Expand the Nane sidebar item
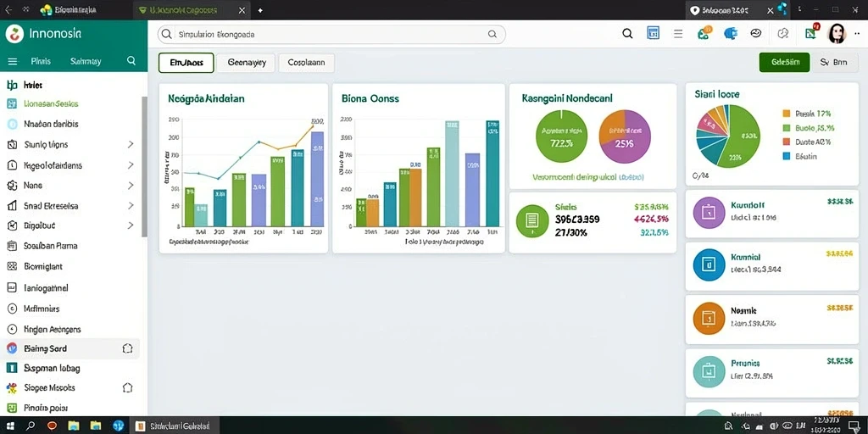Screen dimensions: 868x434 coord(131,186)
